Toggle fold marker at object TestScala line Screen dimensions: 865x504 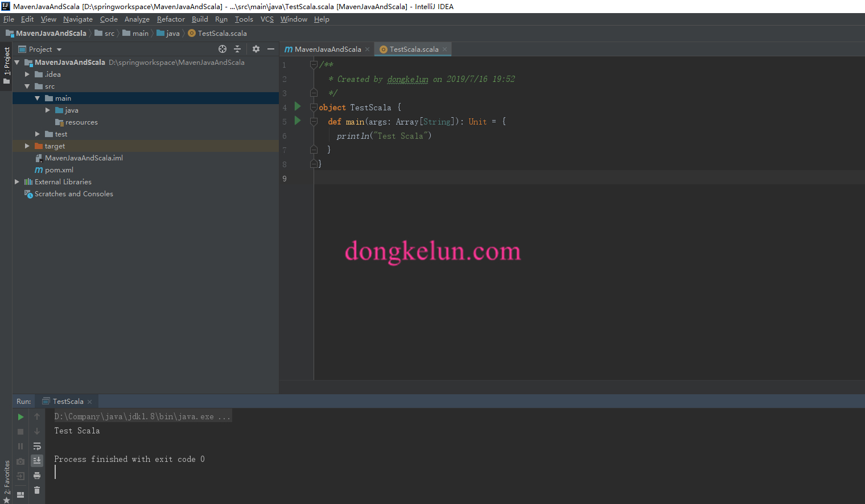point(314,107)
